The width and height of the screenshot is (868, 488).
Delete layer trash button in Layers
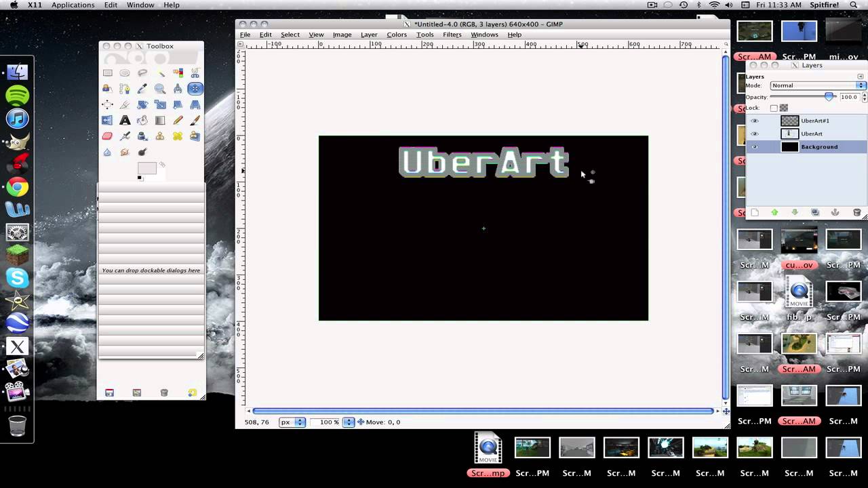856,212
